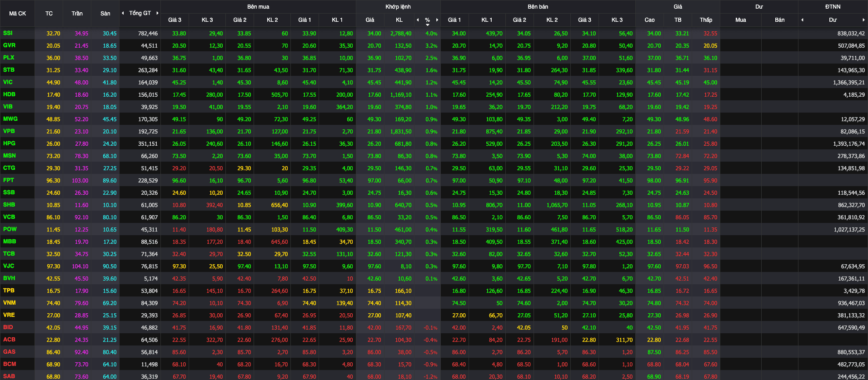This screenshot has height=380, width=868.
Task: Choose the VCB ticker row
Action: [x=9, y=217]
